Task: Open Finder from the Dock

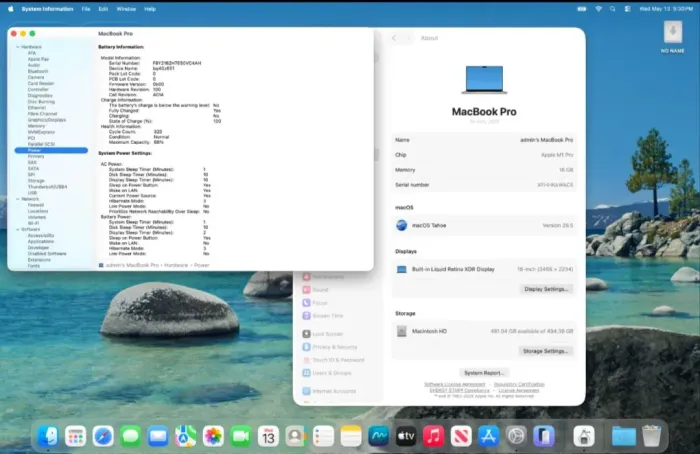Action: click(48, 436)
